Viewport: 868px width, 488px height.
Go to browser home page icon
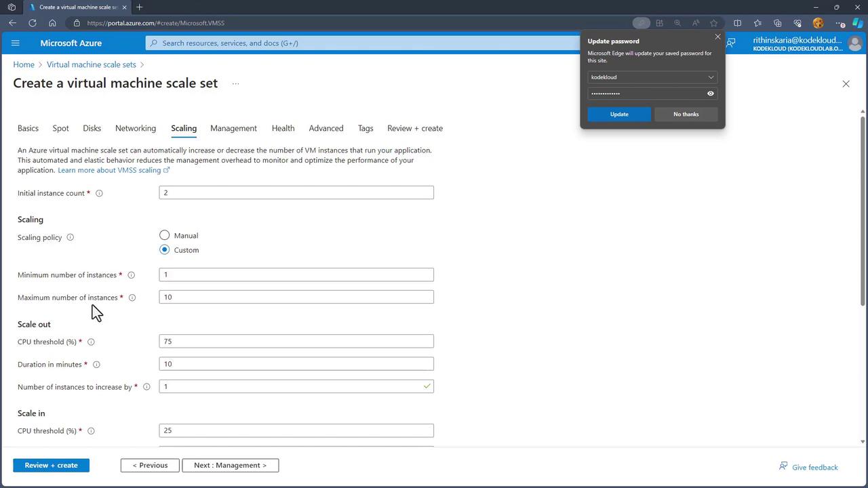pos(52,23)
